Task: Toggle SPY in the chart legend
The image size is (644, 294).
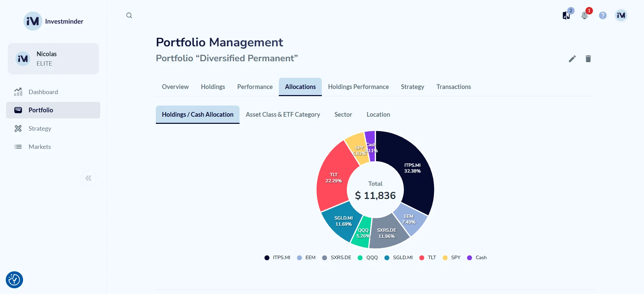Action: (x=452, y=258)
